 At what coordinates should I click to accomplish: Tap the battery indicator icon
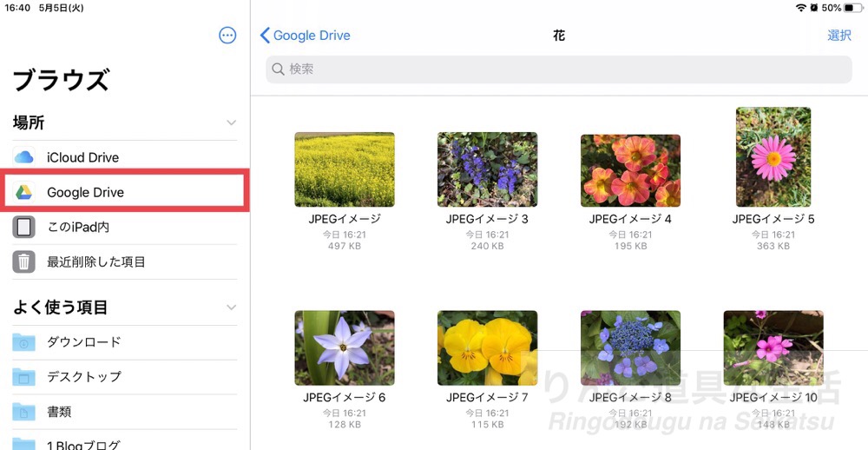tap(853, 8)
